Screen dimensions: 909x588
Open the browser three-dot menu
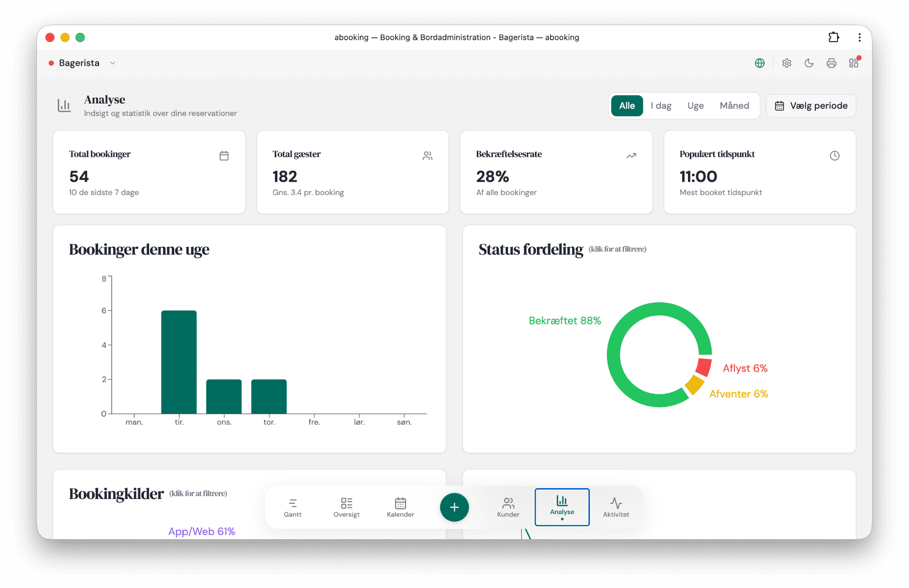(859, 37)
